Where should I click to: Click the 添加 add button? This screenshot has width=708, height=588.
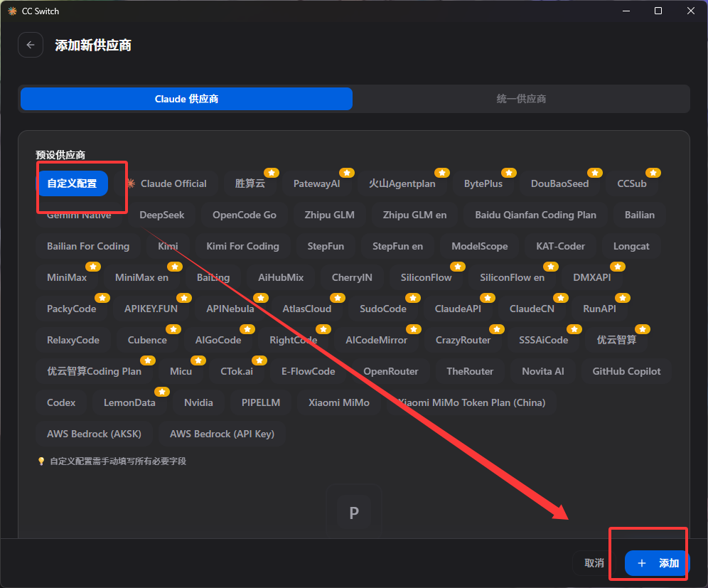658,563
